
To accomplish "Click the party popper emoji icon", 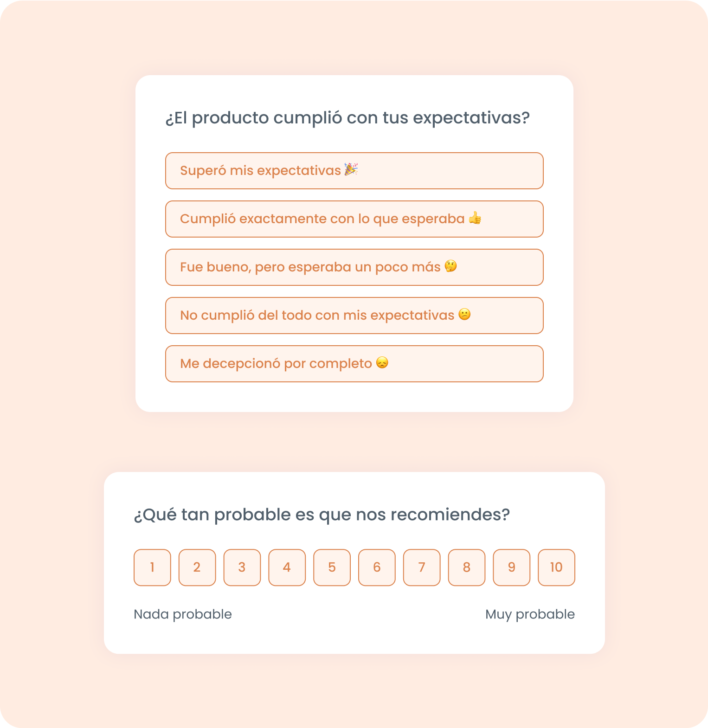I will point(351,170).
